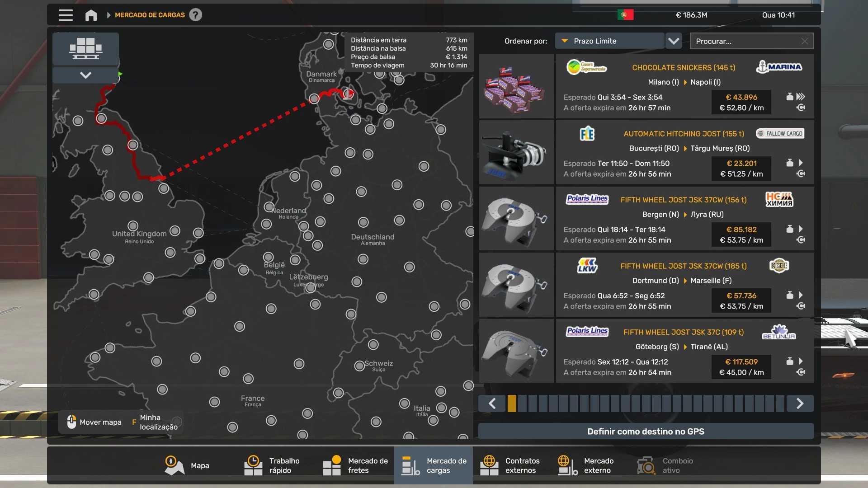Clear the search field with X
The height and width of the screenshot is (488, 868).
[x=804, y=41]
